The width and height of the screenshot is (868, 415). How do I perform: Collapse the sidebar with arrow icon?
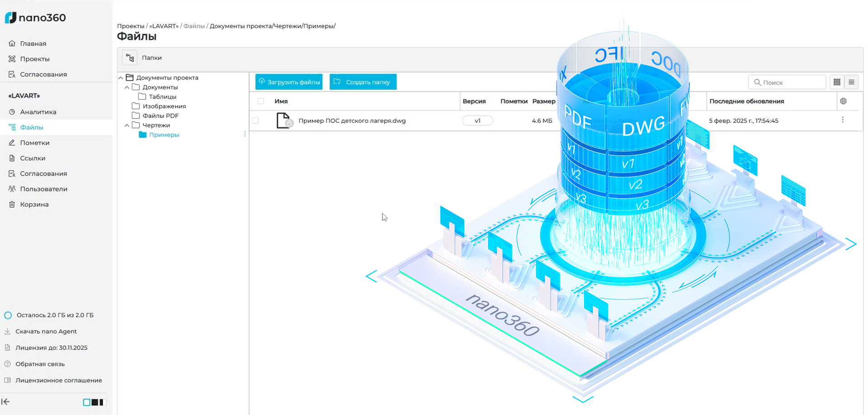[x=6, y=401]
